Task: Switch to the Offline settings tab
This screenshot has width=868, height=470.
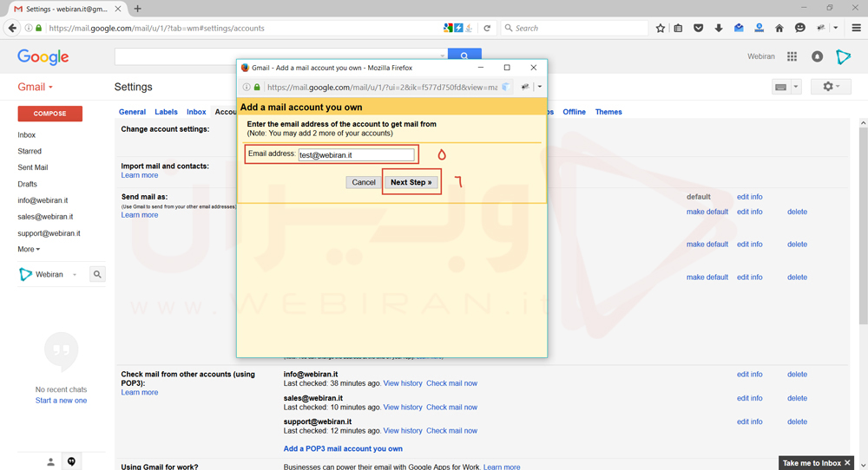Action: 574,112
